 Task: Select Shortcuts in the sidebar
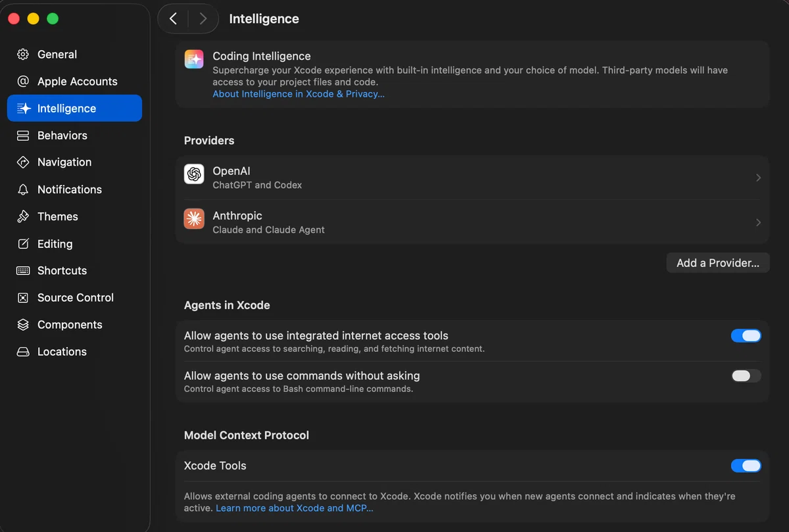pos(74,271)
